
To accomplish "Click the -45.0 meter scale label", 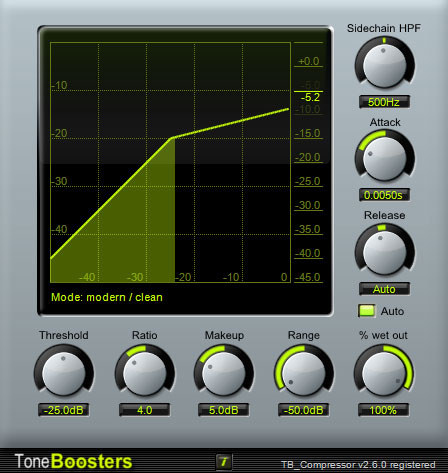I will [x=308, y=277].
